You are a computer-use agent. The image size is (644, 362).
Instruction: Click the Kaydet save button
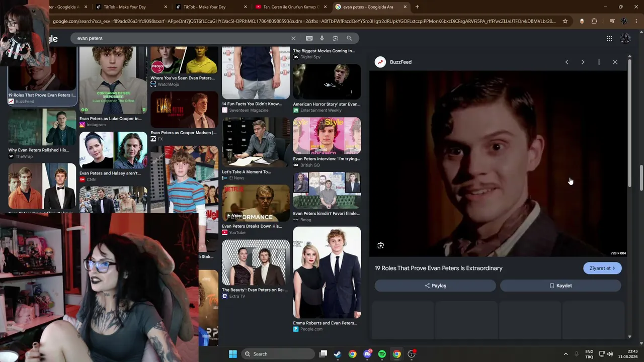[x=560, y=286]
